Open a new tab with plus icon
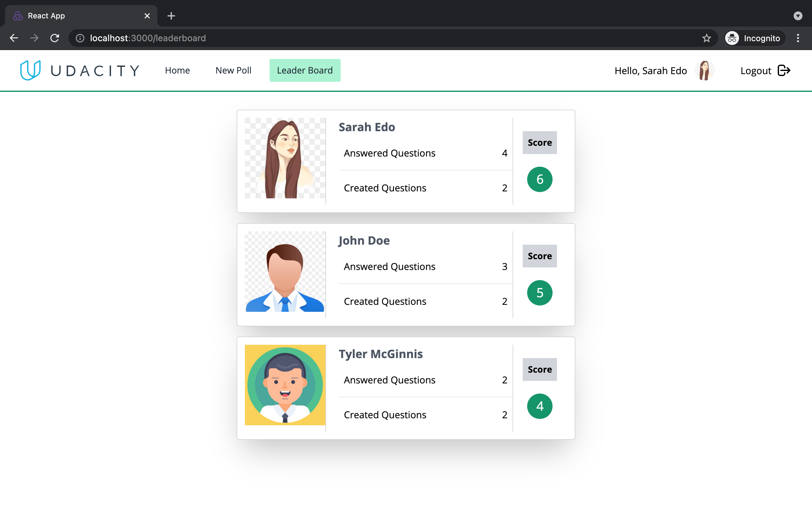Image resolution: width=812 pixels, height=507 pixels. click(x=171, y=16)
